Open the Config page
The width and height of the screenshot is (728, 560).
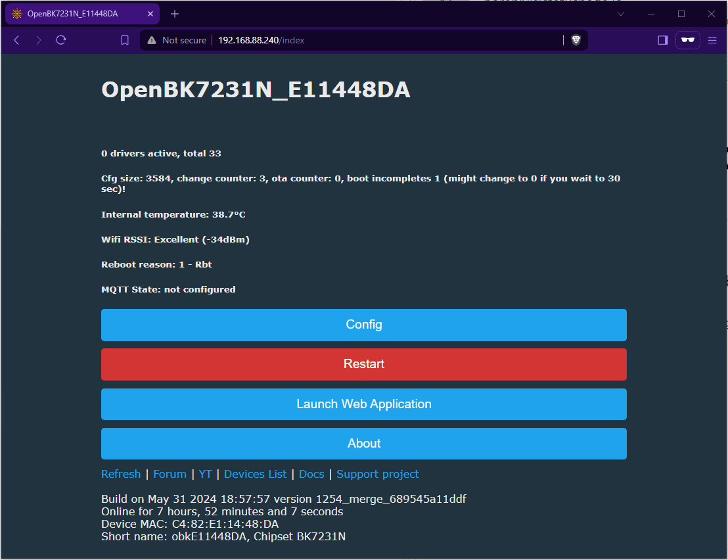(363, 325)
